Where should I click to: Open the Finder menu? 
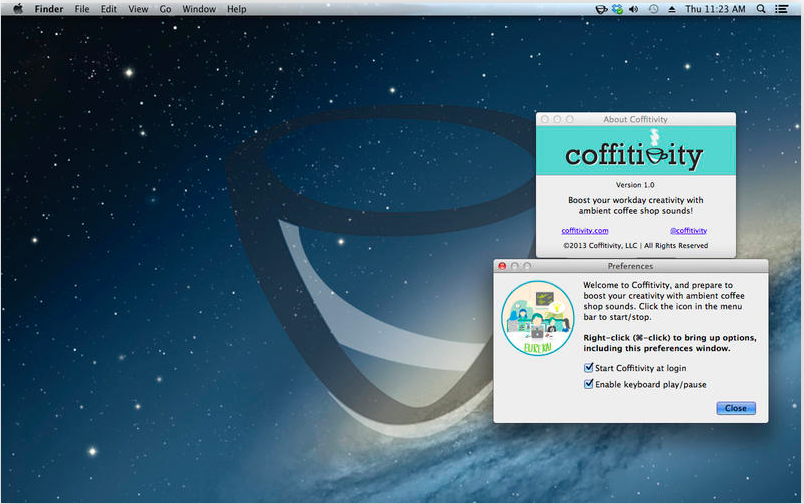click(x=49, y=9)
